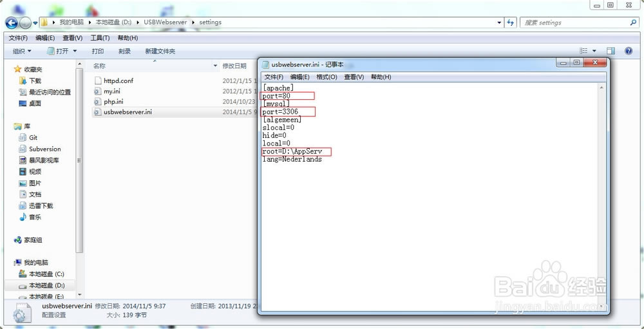Click the Explorer back navigation arrow
The width and height of the screenshot is (644, 329).
coord(11,23)
